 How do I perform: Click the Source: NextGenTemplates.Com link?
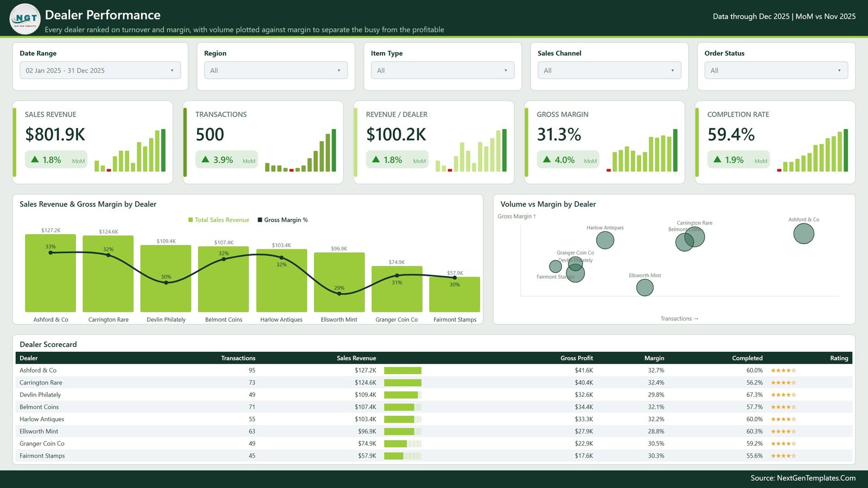(803, 478)
